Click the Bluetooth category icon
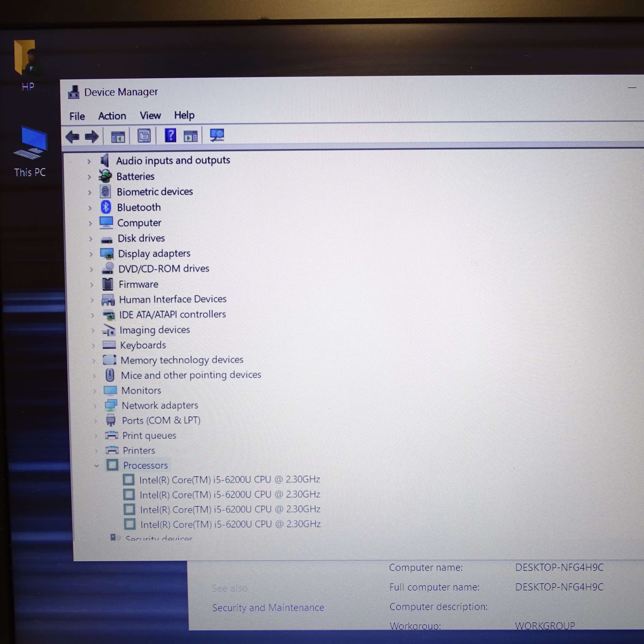 pyautogui.click(x=106, y=207)
